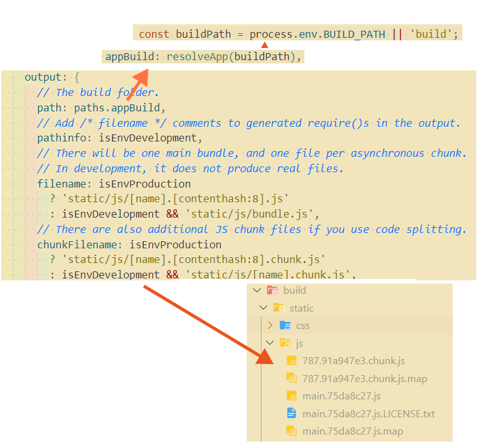The image size is (477, 448).
Task: Click 'pathinfo: isEnvDevelopment' line
Action: 120,138
